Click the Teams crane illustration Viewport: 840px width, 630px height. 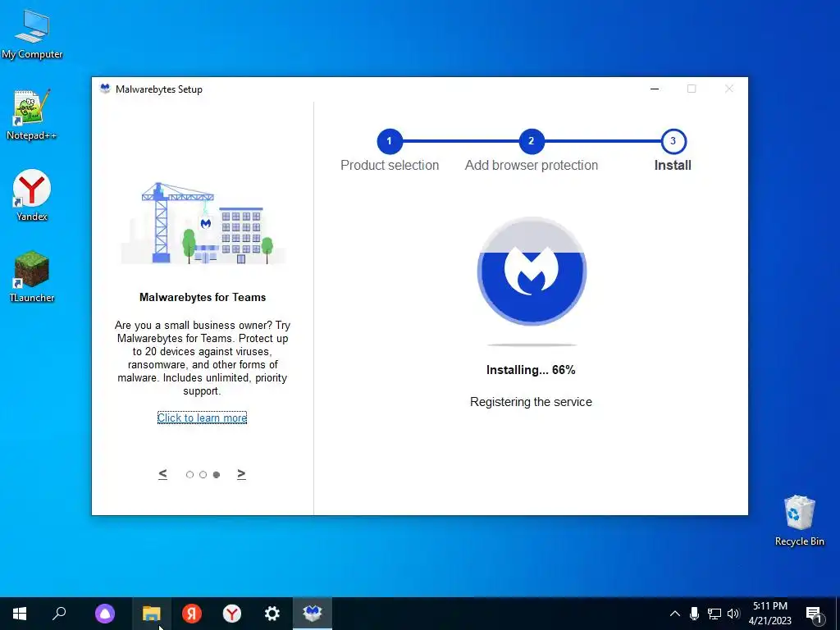[203, 223]
